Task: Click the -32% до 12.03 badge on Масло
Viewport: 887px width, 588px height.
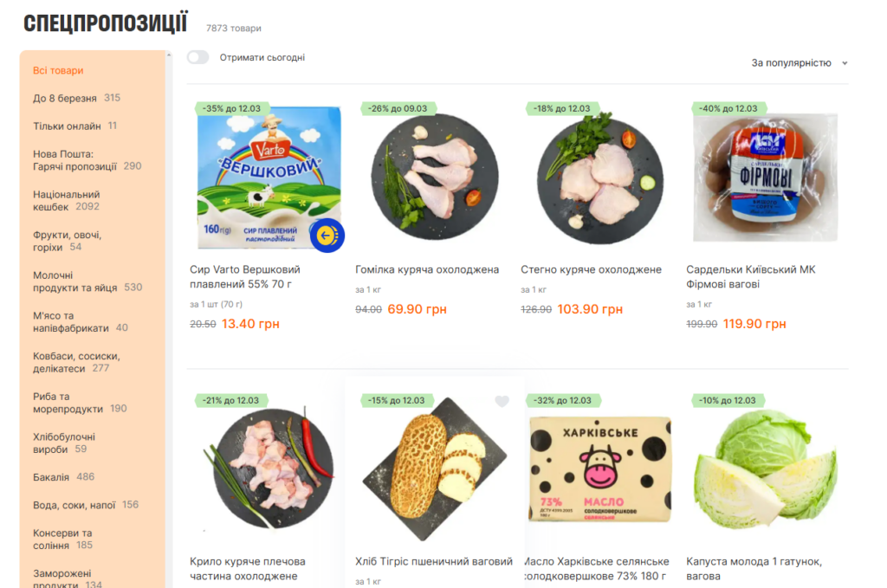Action: coord(563,400)
